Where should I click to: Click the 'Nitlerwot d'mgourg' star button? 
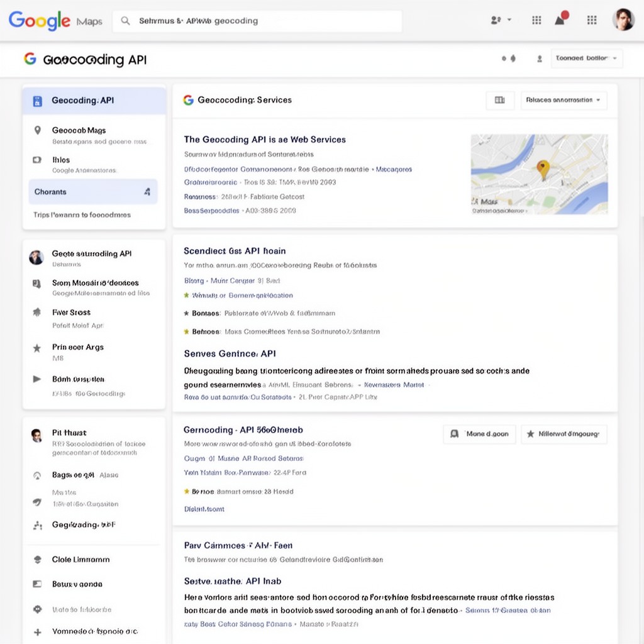564,434
